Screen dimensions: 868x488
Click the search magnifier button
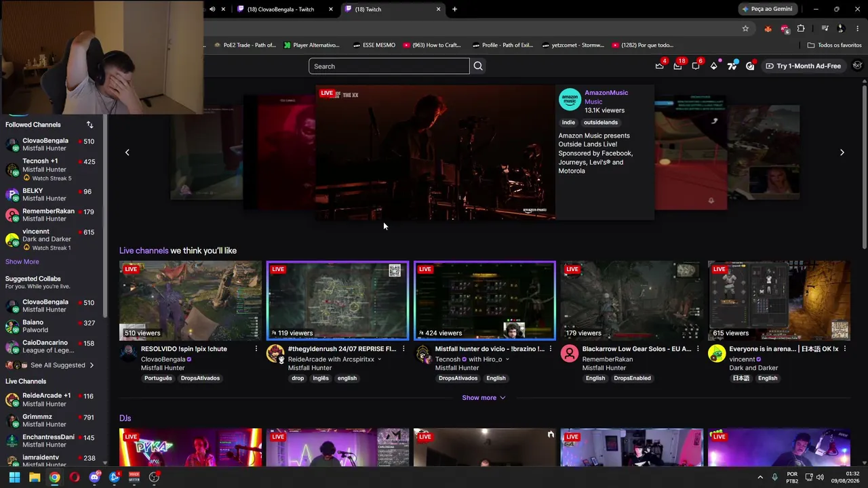click(x=478, y=66)
